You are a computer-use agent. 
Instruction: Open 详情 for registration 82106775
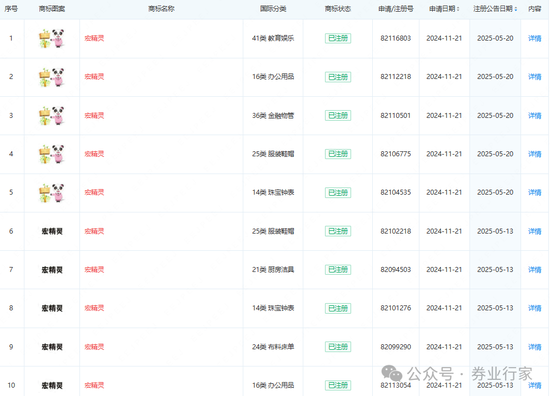535,154
